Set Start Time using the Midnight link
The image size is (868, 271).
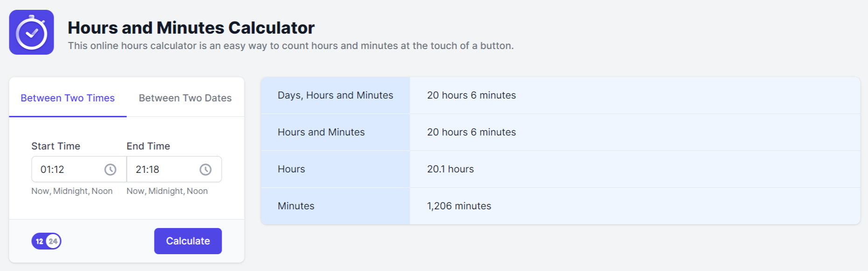70,191
